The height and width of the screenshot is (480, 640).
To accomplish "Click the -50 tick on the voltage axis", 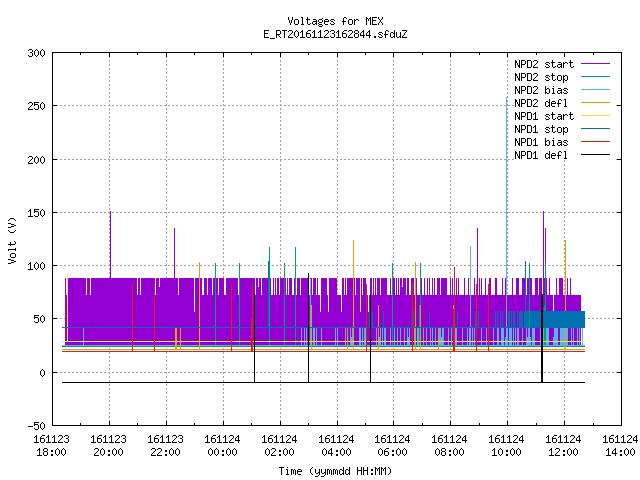I will (36, 426).
